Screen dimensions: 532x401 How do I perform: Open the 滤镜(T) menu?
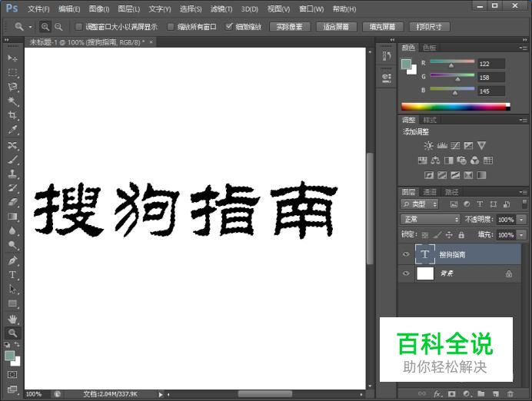click(221, 8)
